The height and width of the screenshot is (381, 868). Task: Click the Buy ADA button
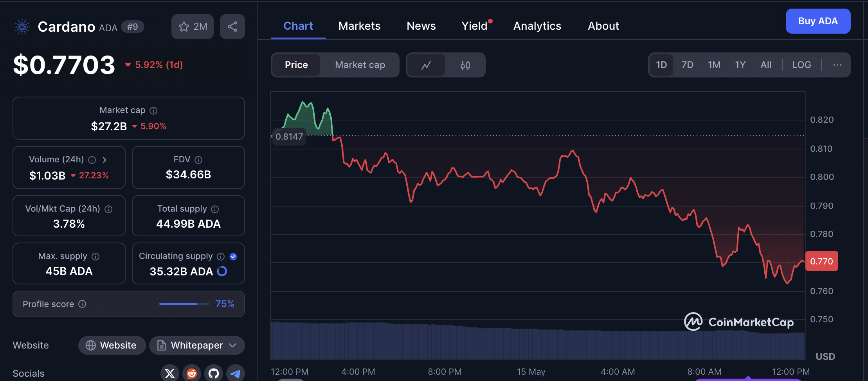tap(818, 21)
